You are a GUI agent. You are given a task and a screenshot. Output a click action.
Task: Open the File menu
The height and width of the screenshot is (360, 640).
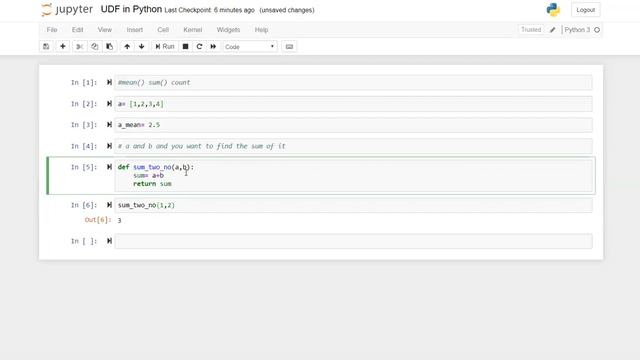[52, 30]
